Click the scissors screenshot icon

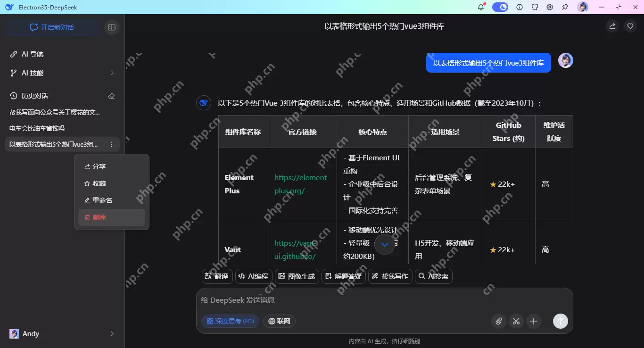click(x=516, y=321)
